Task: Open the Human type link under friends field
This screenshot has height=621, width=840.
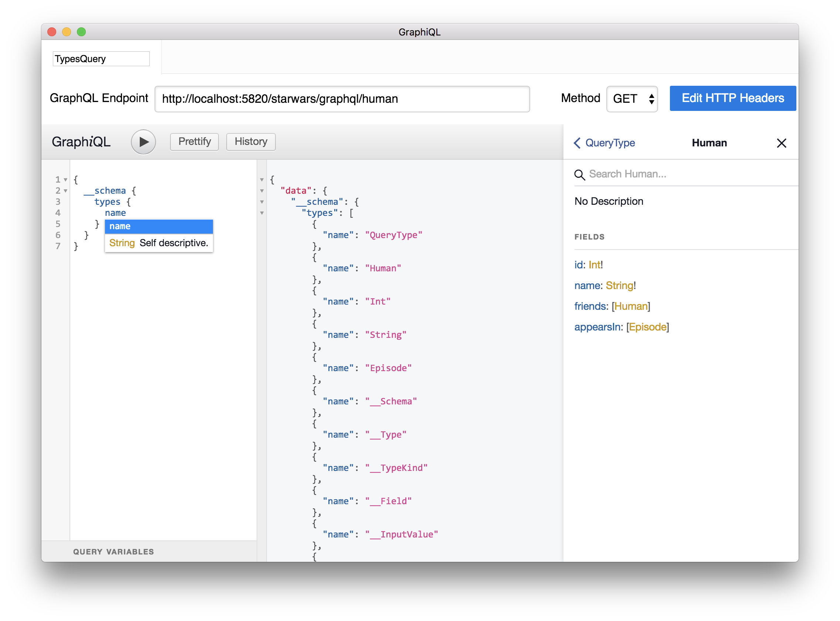Action: [631, 306]
